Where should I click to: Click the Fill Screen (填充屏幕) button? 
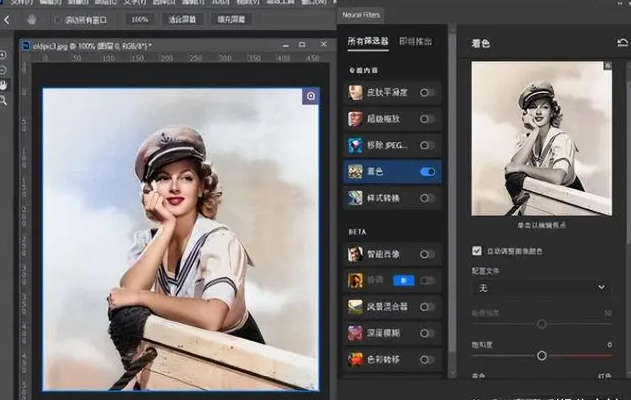(x=231, y=19)
